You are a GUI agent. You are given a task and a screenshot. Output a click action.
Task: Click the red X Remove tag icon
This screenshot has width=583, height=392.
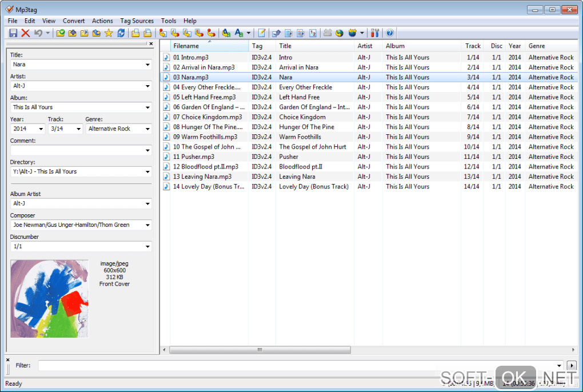pos(25,33)
